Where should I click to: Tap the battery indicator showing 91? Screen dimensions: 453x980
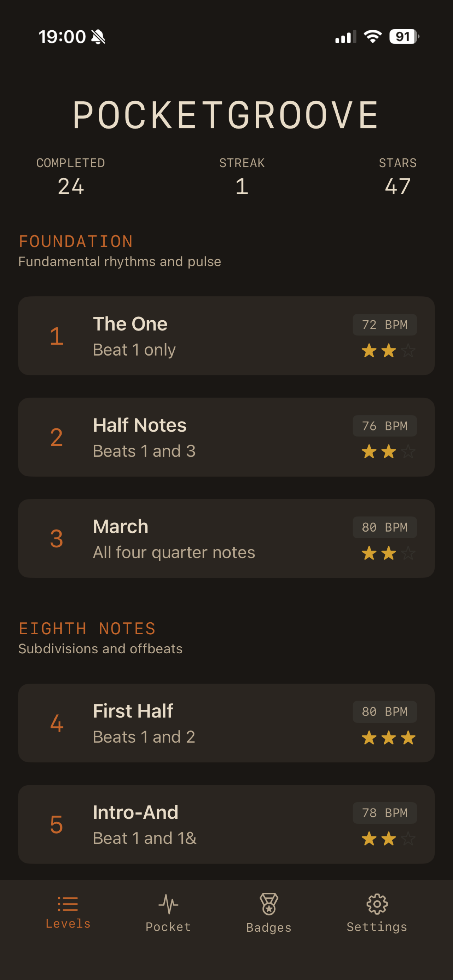click(404, 37)
